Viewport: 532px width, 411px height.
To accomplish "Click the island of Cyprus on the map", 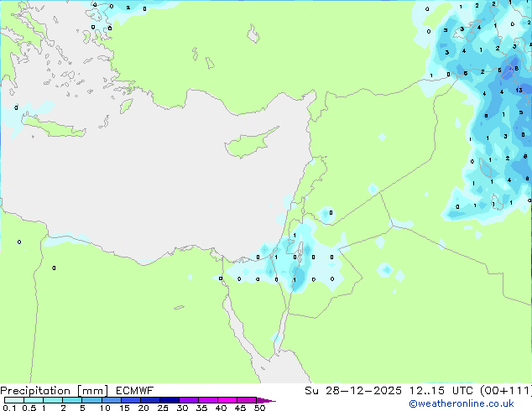I will pos(248,145).
